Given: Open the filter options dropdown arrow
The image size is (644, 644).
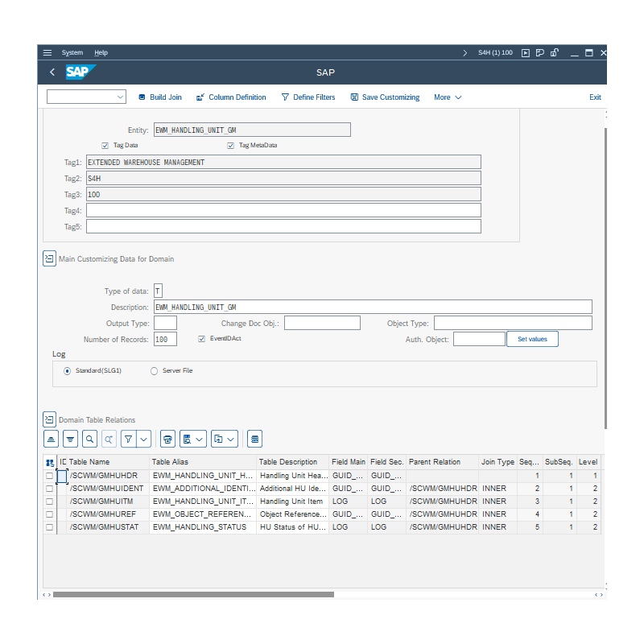Looking at the screenshot, I should click(x=144, y=439).
